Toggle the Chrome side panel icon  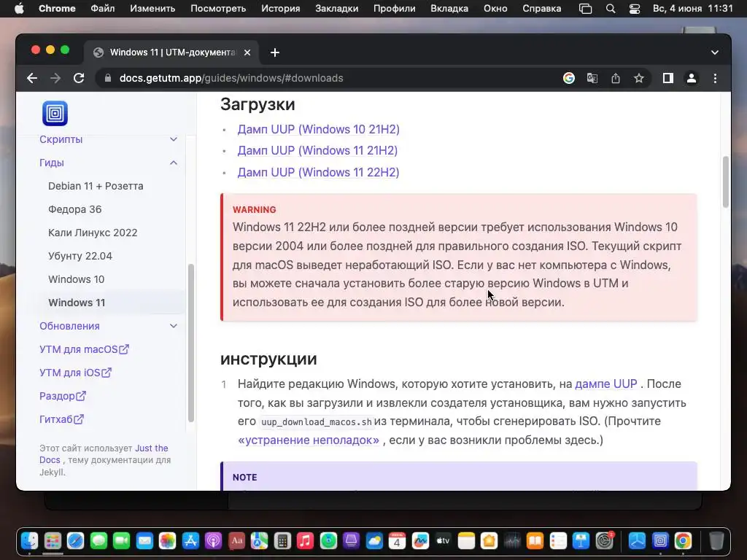tap(668, 78)
